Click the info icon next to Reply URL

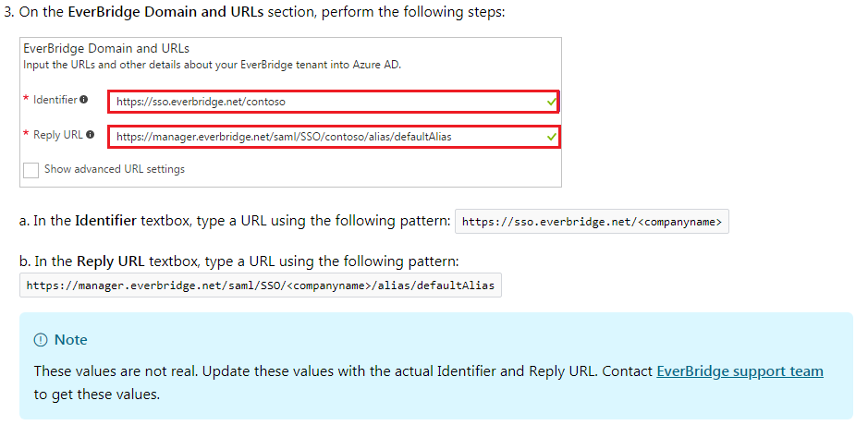tap(90, 135)
